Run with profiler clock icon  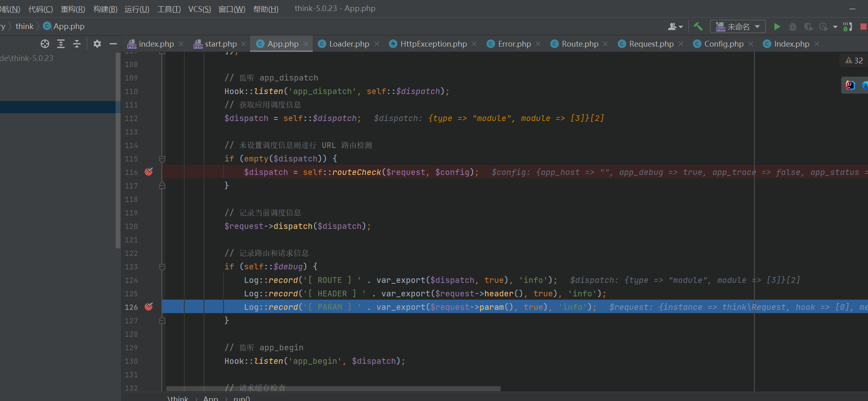click(x=823, y=27)
